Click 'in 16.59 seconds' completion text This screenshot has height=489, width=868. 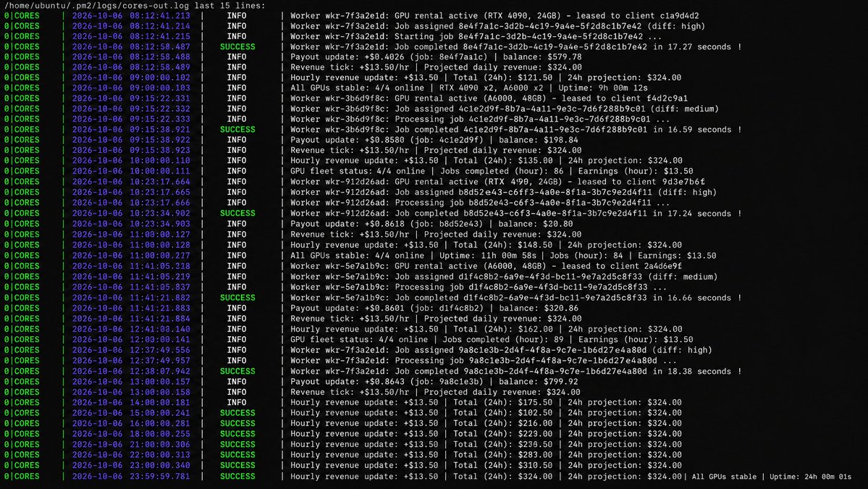691,130
